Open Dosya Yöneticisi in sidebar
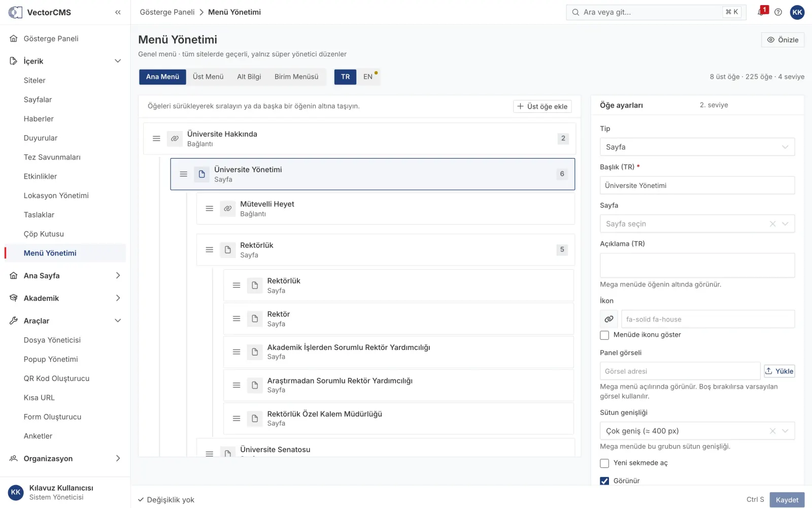This screenshot has width=812, height=508. pyautogui.click(x=52, y=340)
